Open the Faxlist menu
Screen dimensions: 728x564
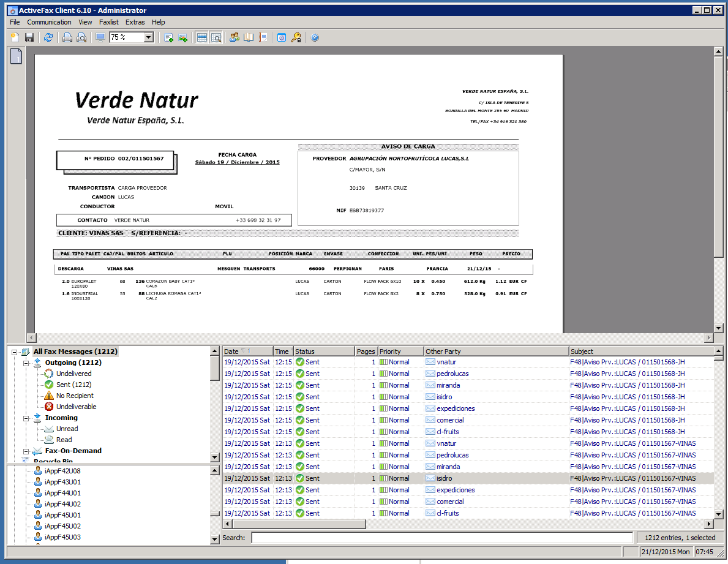point(109,22)
